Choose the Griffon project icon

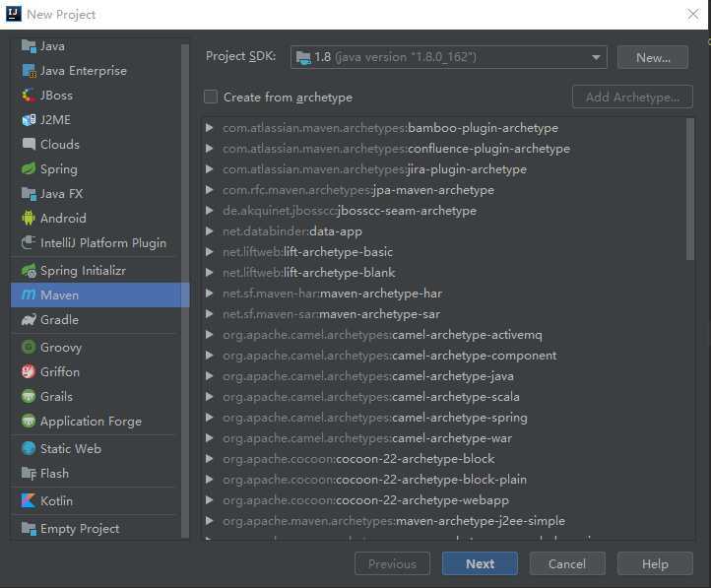29,371
